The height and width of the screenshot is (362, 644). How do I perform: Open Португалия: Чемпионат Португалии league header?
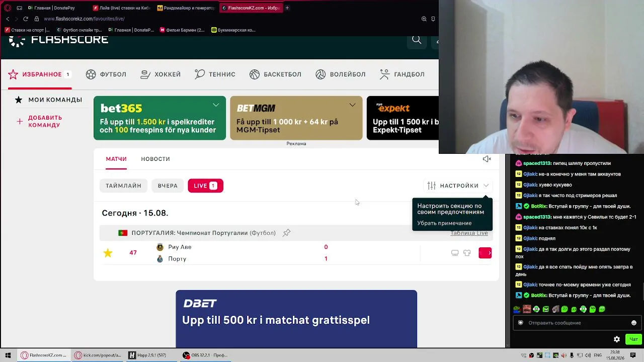203,233
